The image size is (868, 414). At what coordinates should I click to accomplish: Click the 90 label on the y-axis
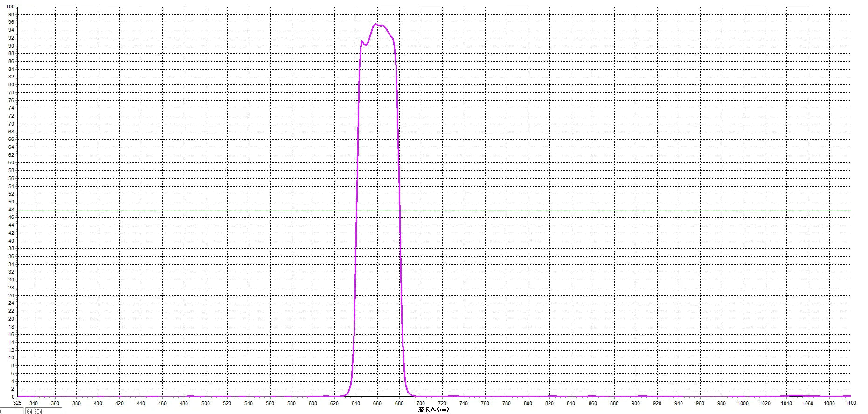[12, 46]
